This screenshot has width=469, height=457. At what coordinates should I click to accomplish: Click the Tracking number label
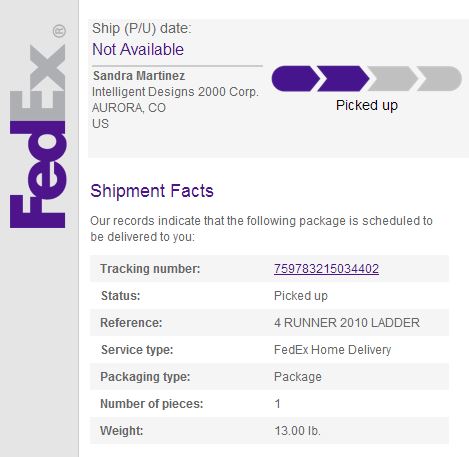150,269
